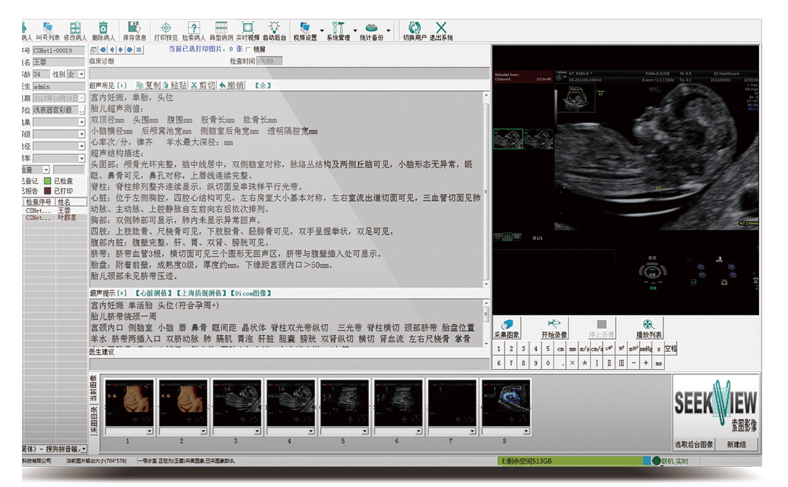Click the 空格 space key
Screen dimensions: 788x487
671,348
